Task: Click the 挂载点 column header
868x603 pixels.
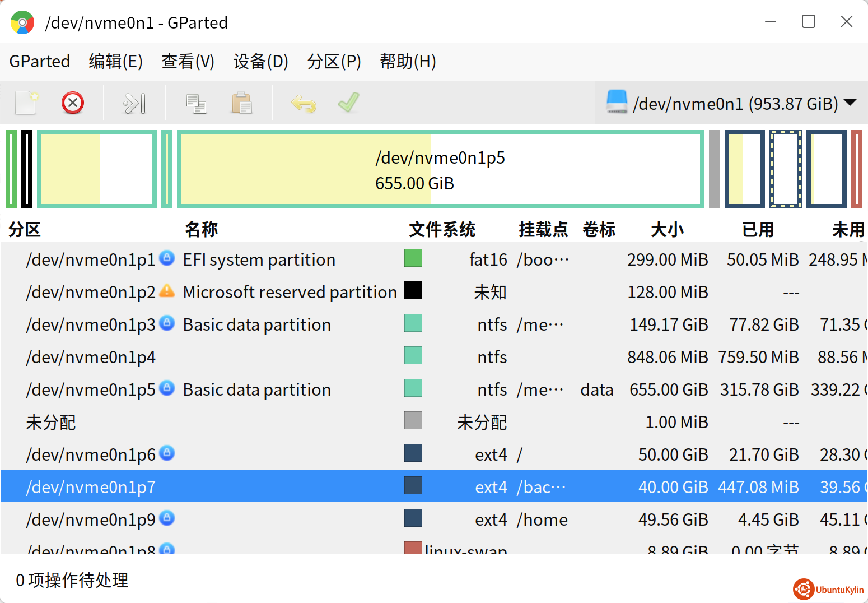Action: [x=543, y=229]
